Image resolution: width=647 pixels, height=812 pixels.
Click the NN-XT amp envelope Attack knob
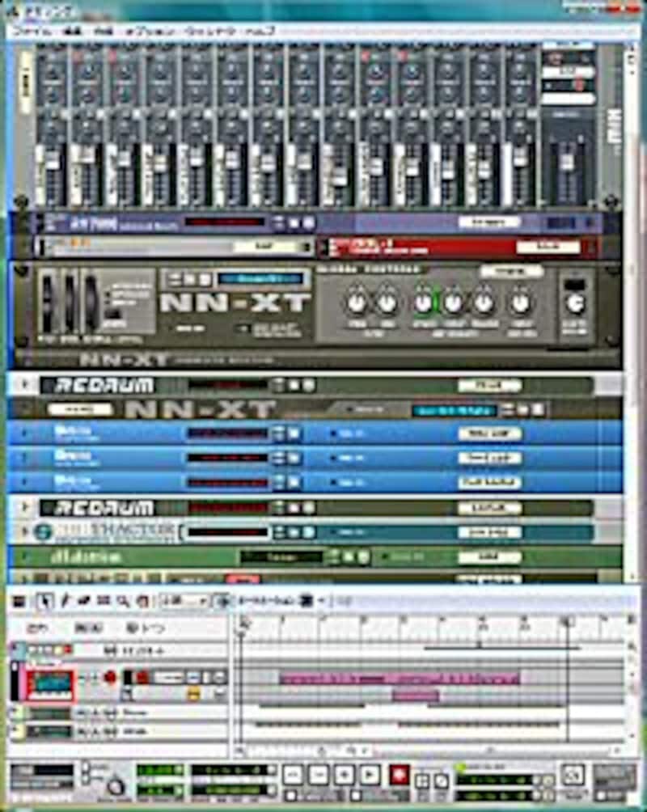point(423,303)
